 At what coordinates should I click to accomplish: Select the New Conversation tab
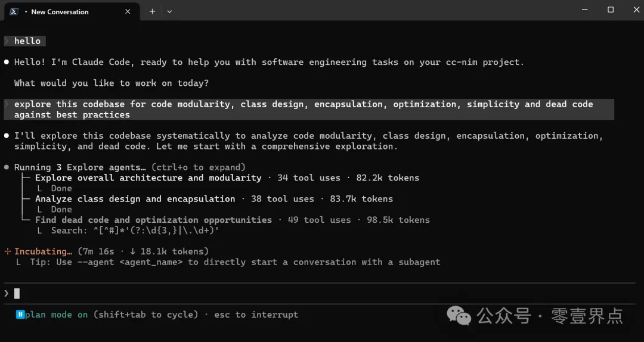pos(60,11)
